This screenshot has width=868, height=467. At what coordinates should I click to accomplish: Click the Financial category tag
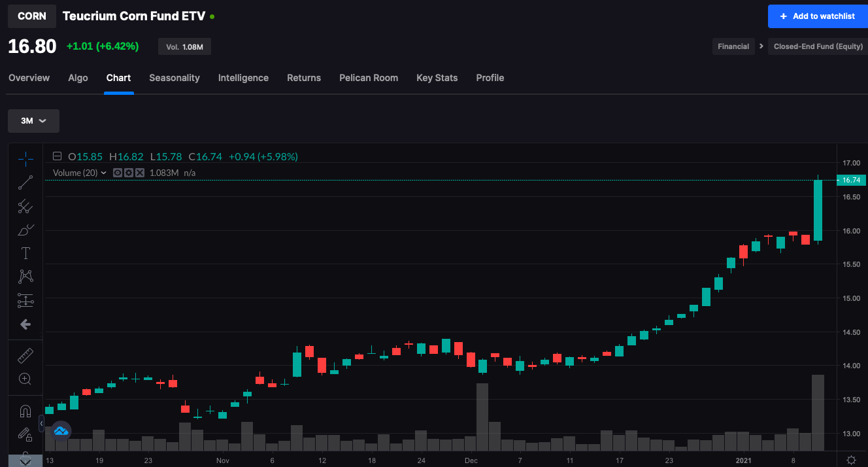click(733, 46)
